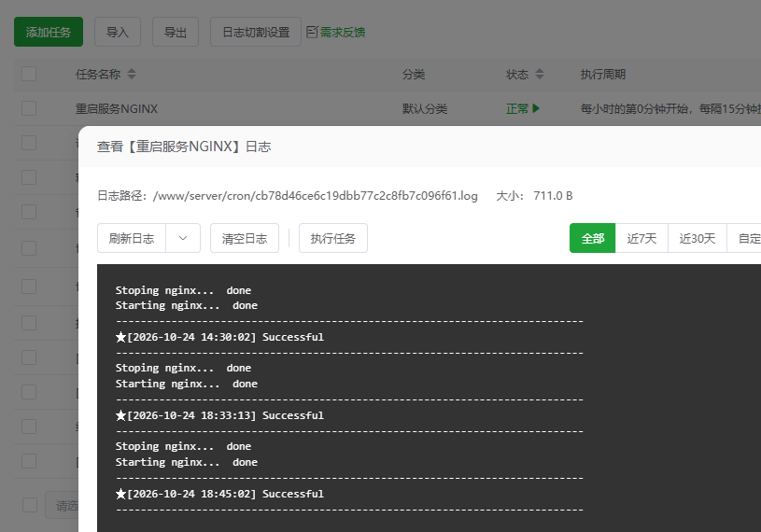Click the 执行周期 column header
Image resolution: width=761 pixels, height=532 pixels.
click(x=603, y=74)
